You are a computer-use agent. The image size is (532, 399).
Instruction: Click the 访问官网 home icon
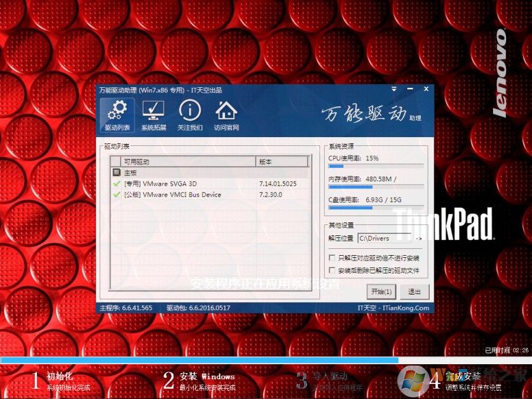point(226,115)
